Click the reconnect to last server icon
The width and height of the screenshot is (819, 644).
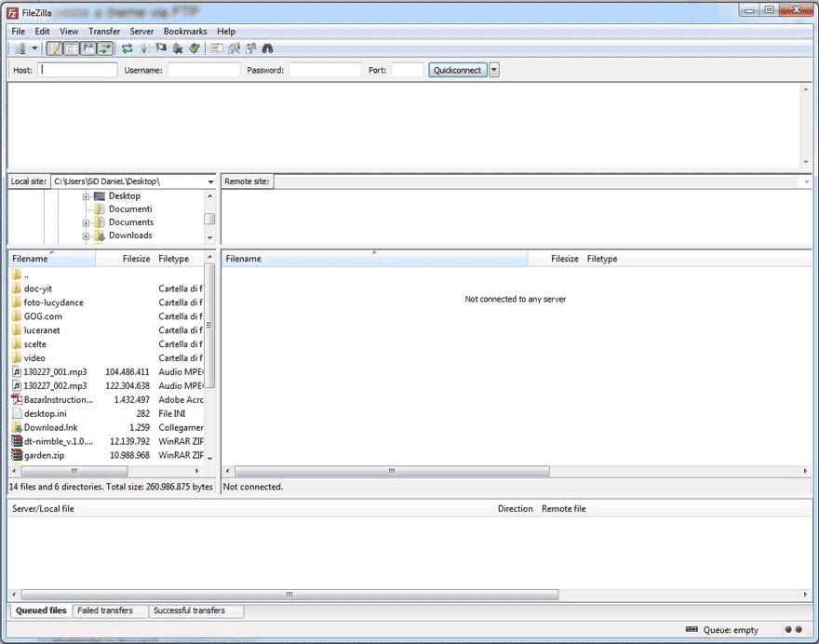click(x=195, y=48)
